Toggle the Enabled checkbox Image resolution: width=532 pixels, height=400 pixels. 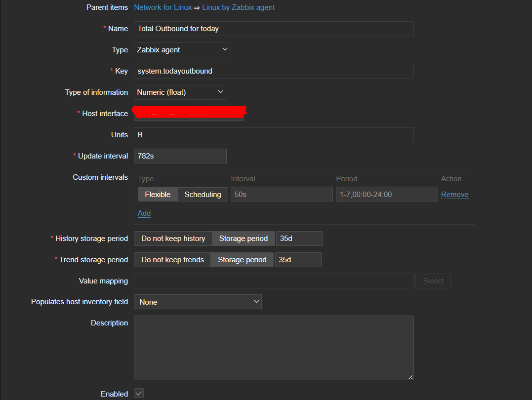coord(139,394)
